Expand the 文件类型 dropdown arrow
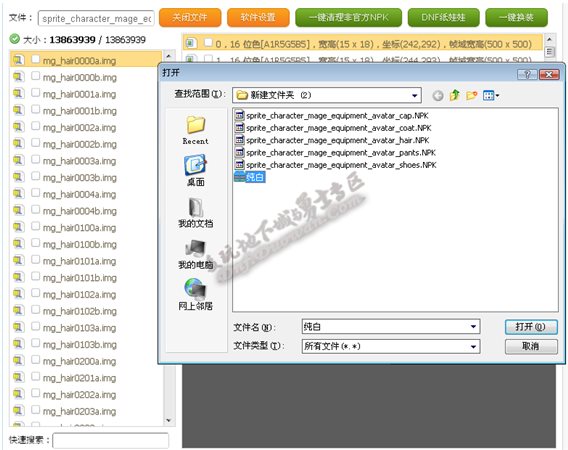 pyautogui.click(x=473, y=347)
